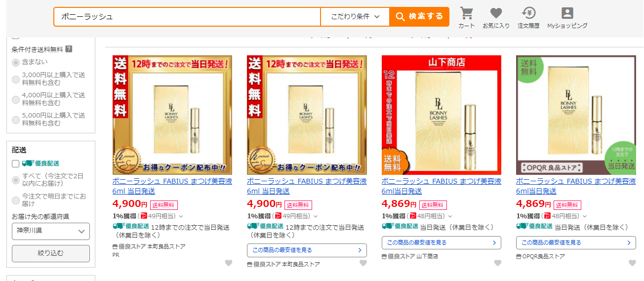
Task: Open the OPQR良品ストア product thumbnail
Action: coord(576,115)
